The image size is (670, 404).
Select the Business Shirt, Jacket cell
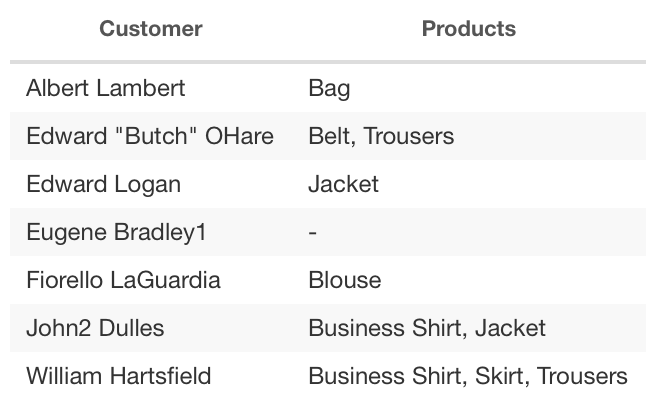[x=427, y=328]
